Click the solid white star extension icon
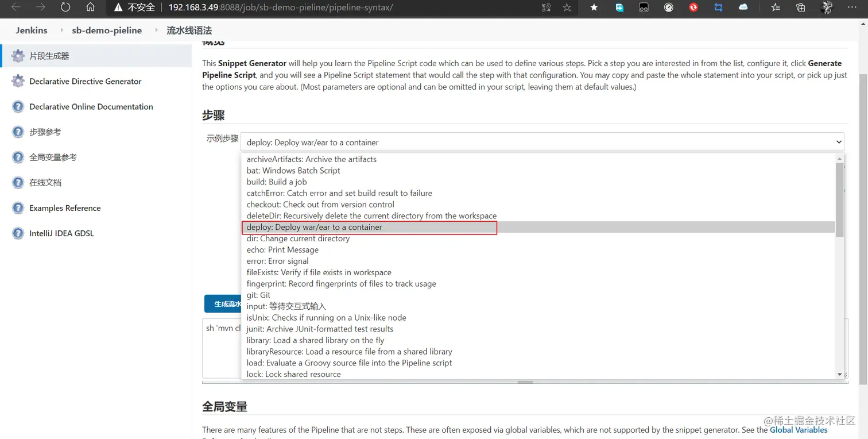Viewport: 868px width, 439px height. click(x=594, y=7)
